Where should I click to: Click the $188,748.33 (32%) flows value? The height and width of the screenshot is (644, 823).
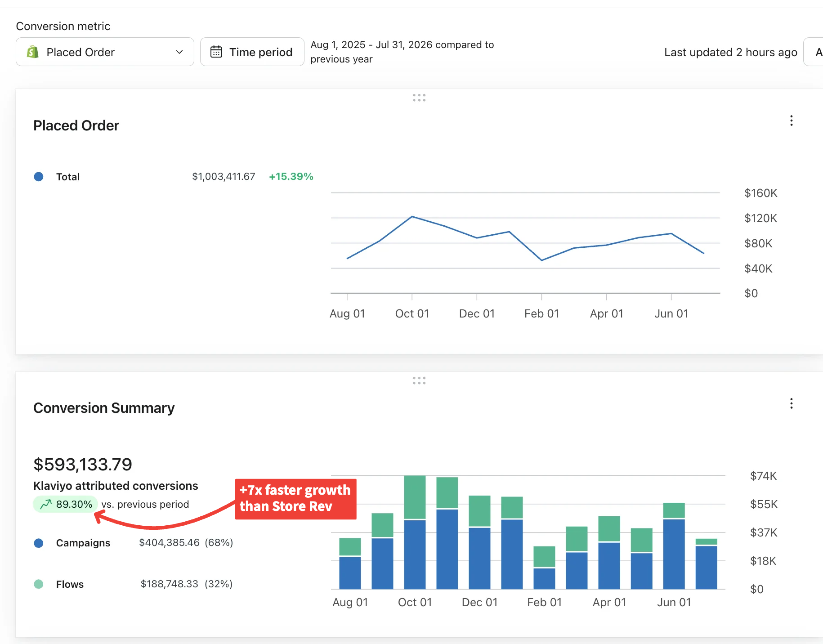pos(187,584)
